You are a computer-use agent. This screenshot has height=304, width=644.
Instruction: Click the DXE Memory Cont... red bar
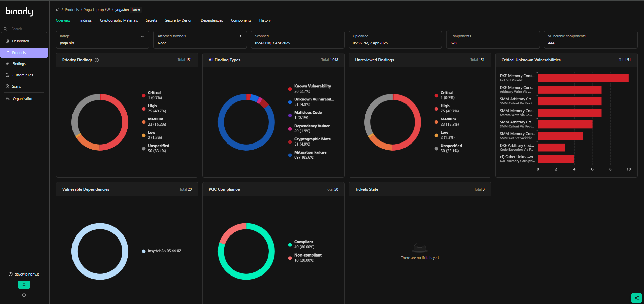583,78
